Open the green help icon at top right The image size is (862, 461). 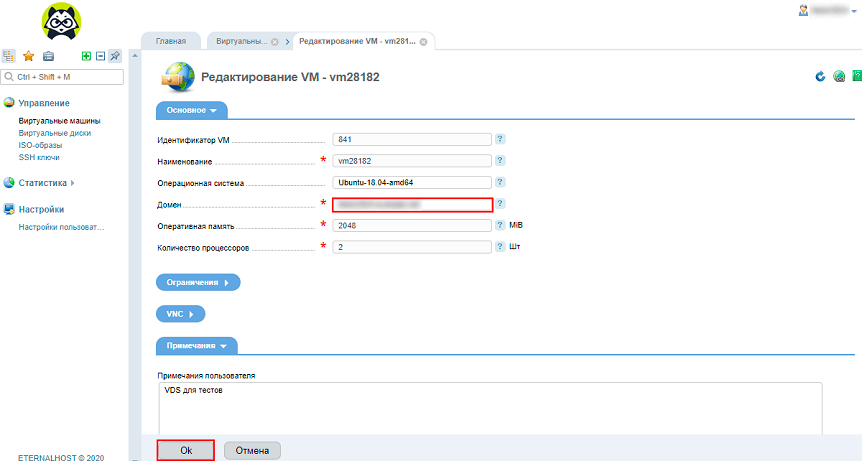pyautogui.click(x=857, y=76)
